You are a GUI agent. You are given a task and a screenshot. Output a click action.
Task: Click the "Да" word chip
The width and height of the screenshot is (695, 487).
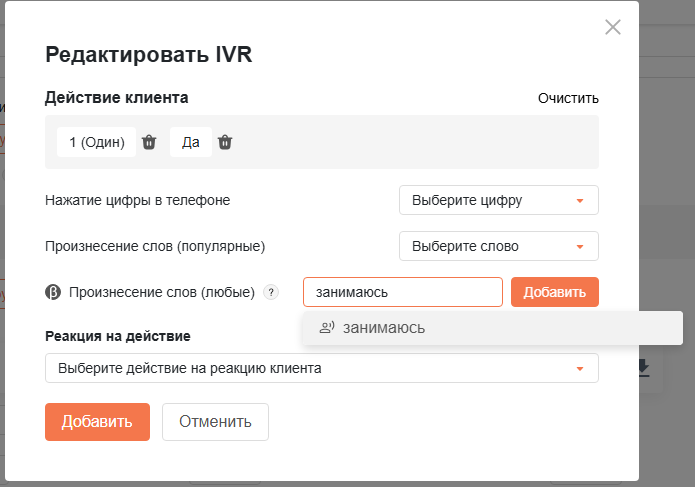pyautogui.click(x=191, y=142)
